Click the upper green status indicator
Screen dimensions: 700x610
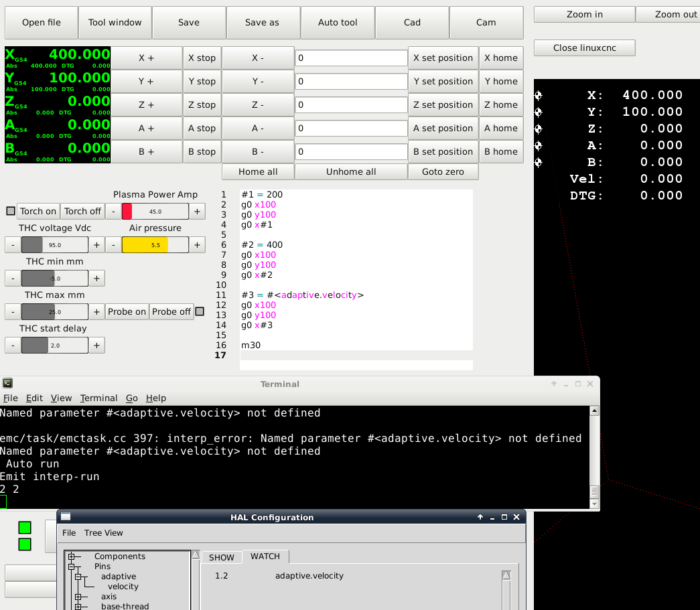25,528
